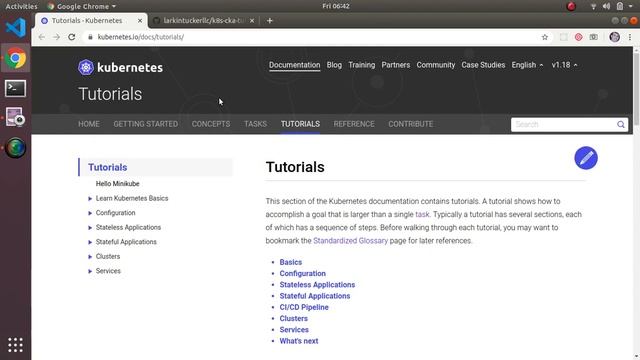Open the battery indicator in top bar
Screen dimensions: 640x360
click(x=620, y=6)
